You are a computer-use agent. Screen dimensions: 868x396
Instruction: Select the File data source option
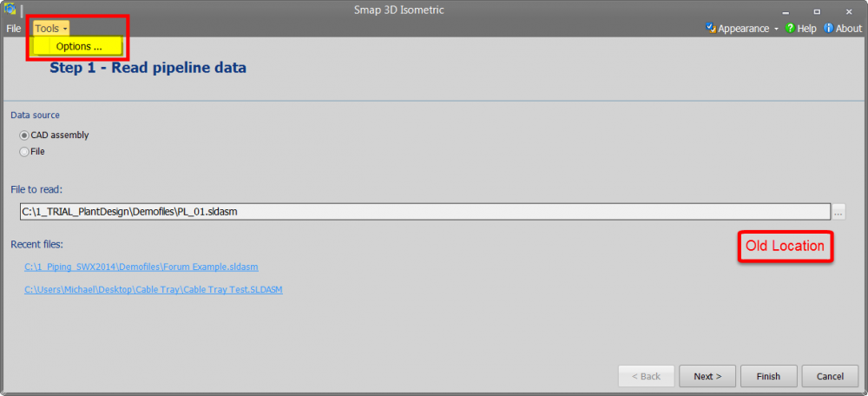(x=24, y=151)
